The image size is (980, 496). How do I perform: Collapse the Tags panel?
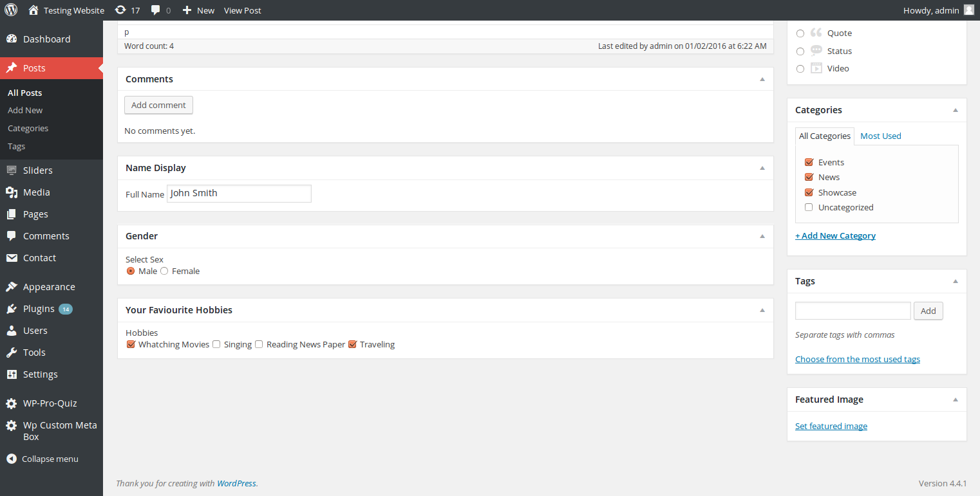(956, 281)
